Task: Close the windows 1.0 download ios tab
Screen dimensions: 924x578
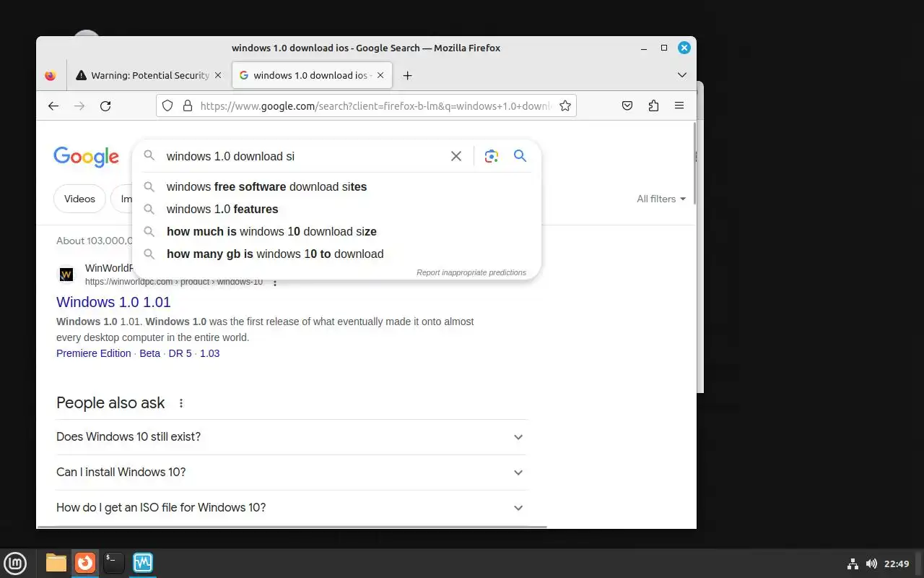Action: pyautogui.click(x=380, y=75)
